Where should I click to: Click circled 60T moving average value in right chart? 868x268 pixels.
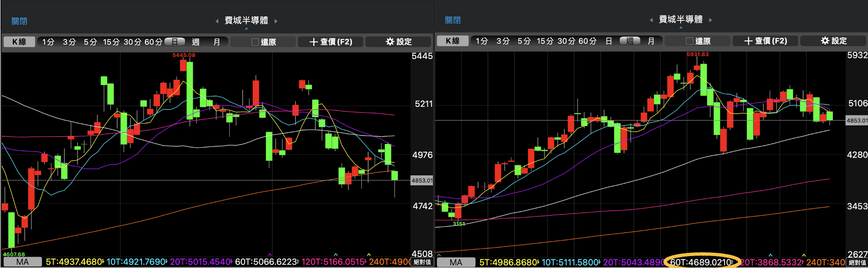pos(701,262)
